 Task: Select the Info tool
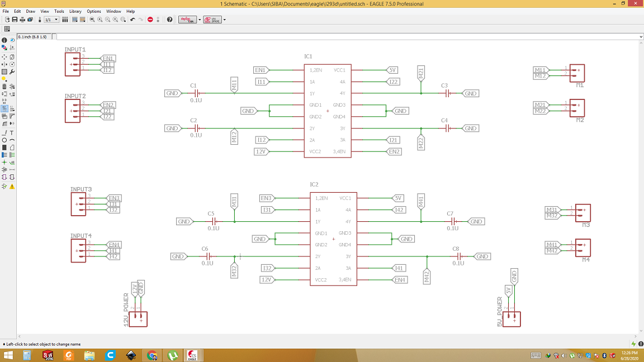tap(4, 40)
